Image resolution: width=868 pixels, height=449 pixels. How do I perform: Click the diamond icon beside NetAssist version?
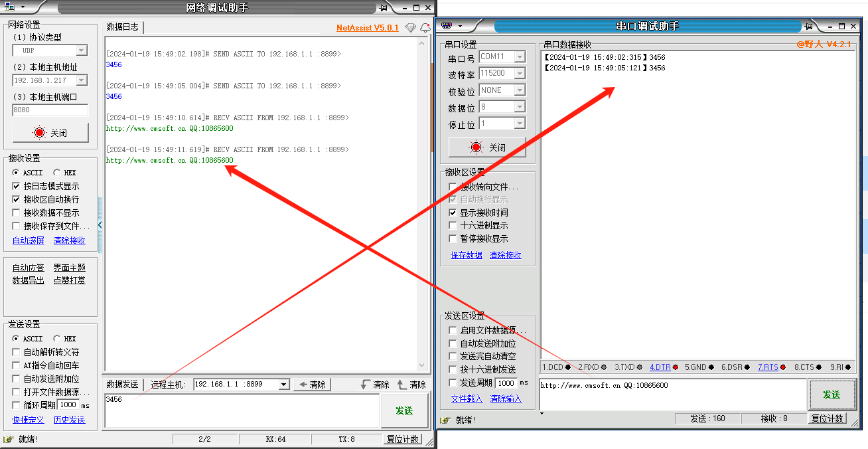tap(411, 27)
